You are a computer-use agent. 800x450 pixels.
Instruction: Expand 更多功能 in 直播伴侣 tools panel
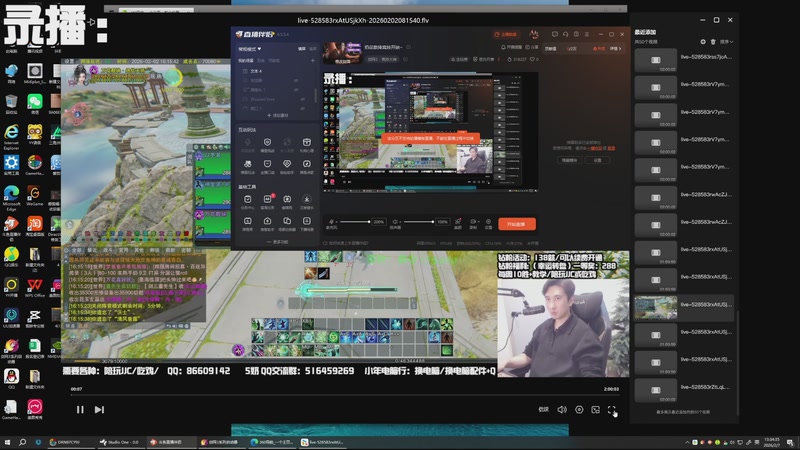(x=278, y=242)
